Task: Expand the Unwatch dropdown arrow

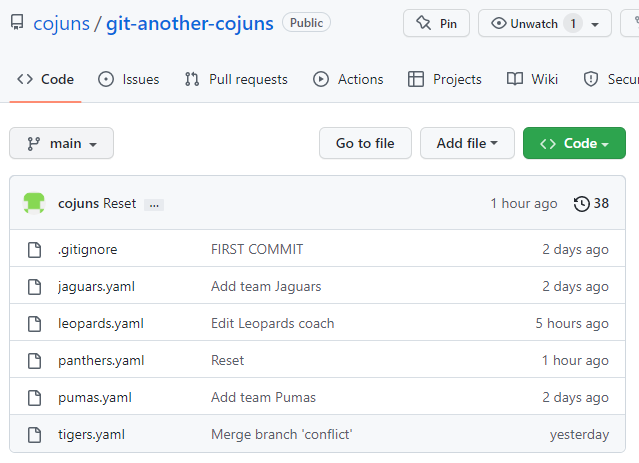Action: tap(595, 24)
